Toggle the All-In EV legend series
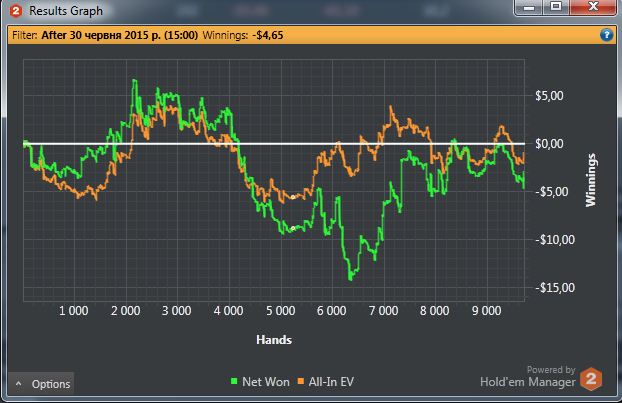Image resolution: width=622 pixels, height=403 pixels. pos(325,382)
